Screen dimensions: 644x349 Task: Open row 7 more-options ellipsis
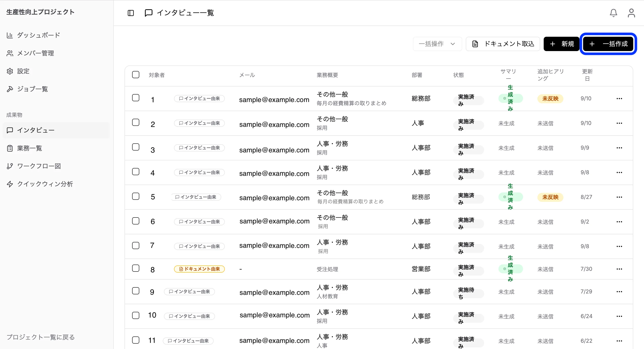(619, 246)
